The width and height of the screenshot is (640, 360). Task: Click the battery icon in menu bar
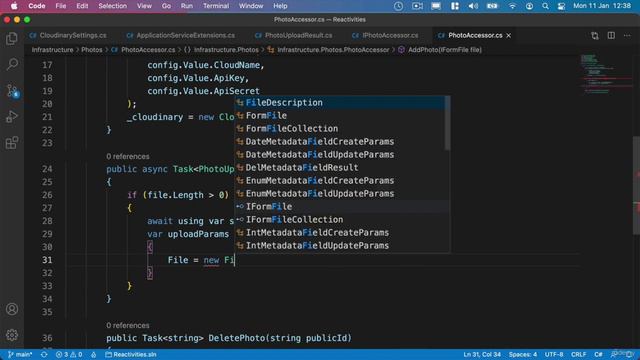coord(492,6)
